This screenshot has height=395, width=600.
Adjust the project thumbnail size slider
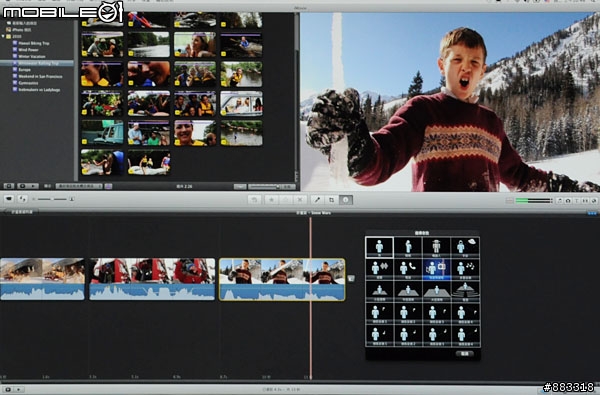[x=53, y=199]
